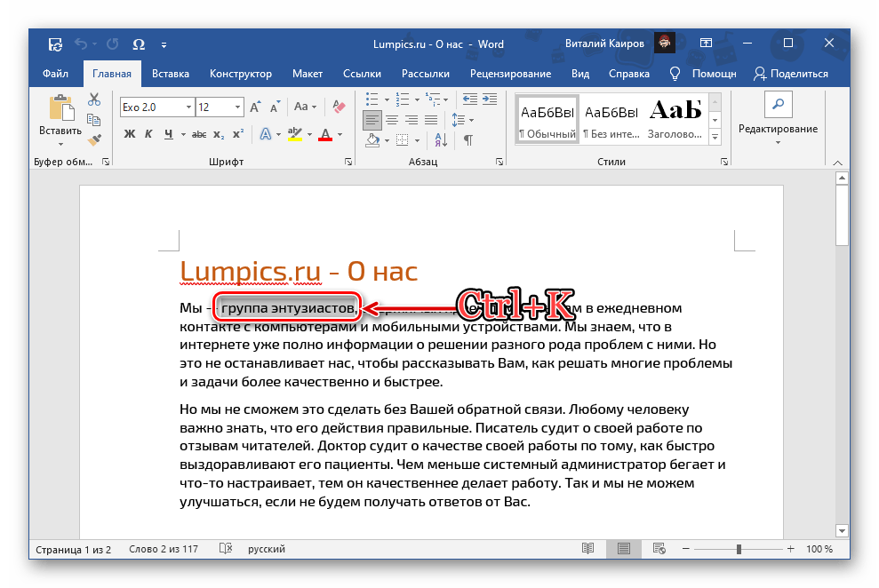The image size is (879, 588).
Task: Align text to the left
Action: pos(372,120)
